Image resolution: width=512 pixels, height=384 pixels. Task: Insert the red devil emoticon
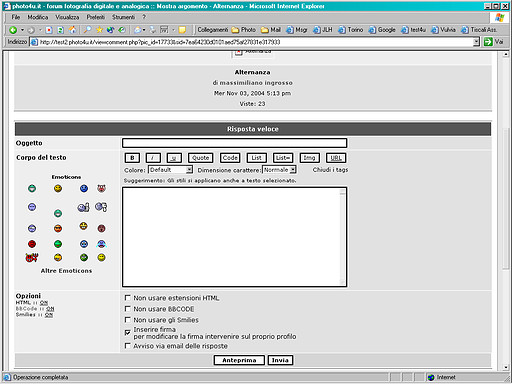point(32,257)
